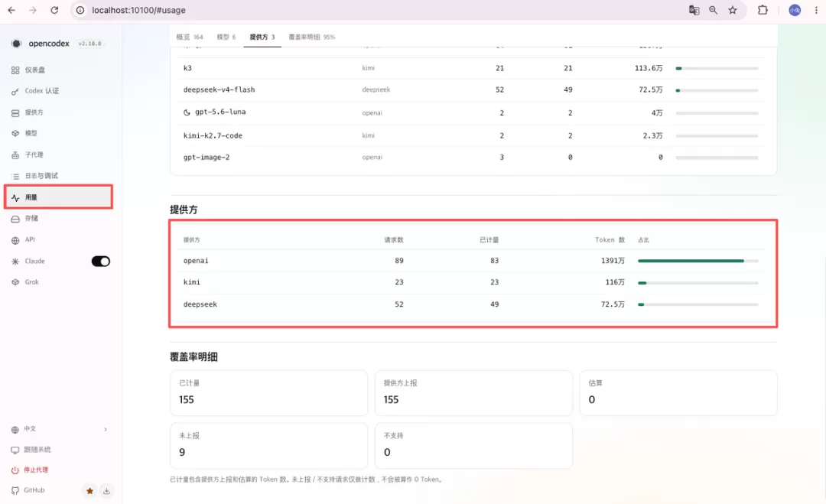Open the Claude sidebar item
The width and height of the screenshot is (826, 504).
pyautogui.click(x=34, y=262)
